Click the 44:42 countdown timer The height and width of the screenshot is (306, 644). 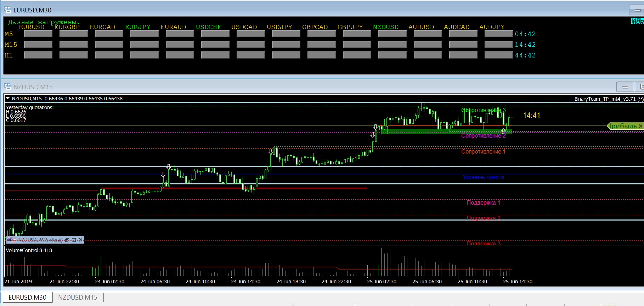[525, 55]
